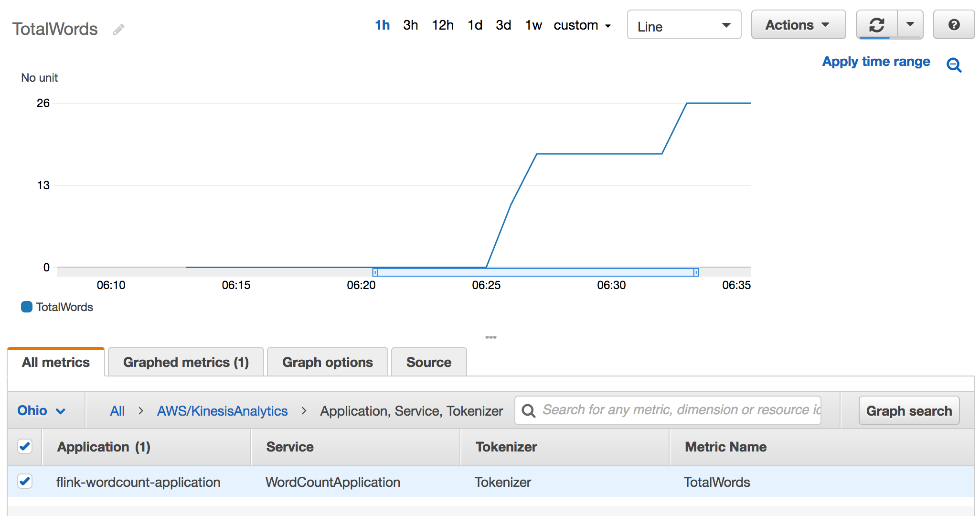Click the search magnifier icon in the metric search box

[528, 410]
